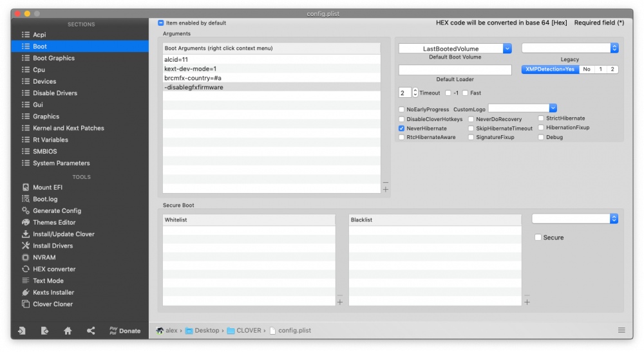Select XMPDetection segment 2
Screen dimensions: 644x352
(612, 69)
